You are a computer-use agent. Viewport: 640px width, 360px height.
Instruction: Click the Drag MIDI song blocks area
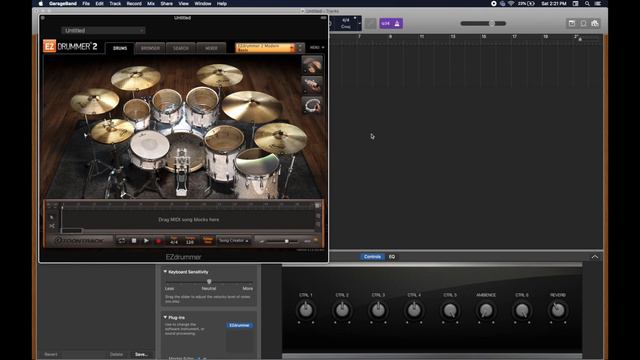[189, 220]
